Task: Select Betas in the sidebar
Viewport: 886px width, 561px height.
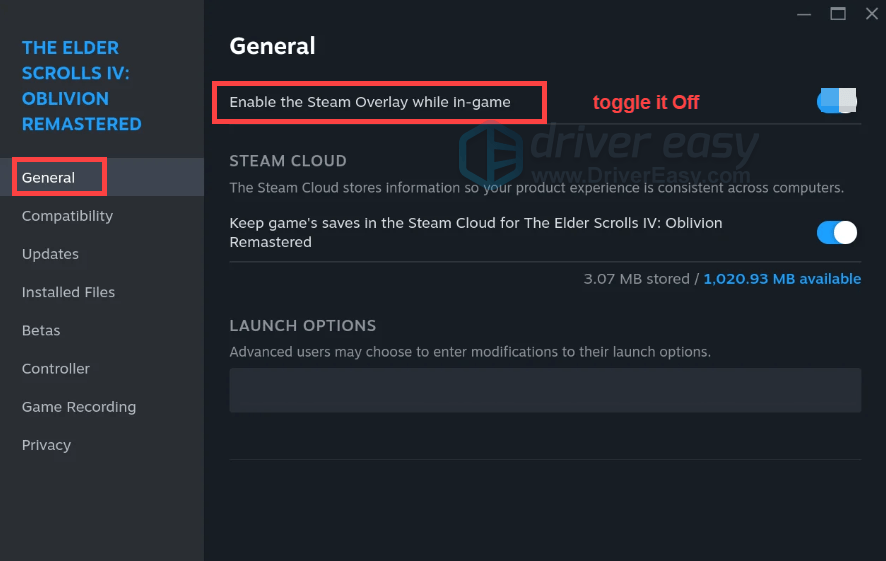Action: point(41,330)
